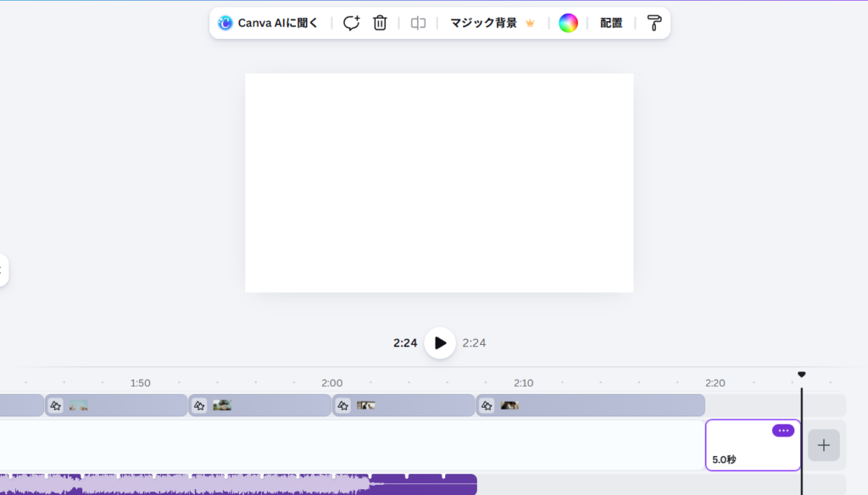This screenshot has height=495, width=868.
Task: Delete the page with the trash icon
Action: click(x=380, y=23)
